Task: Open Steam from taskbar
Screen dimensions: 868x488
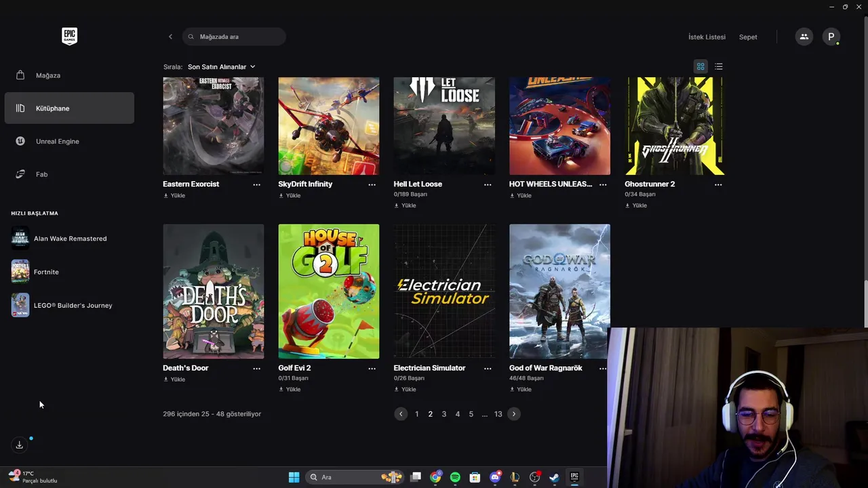Action: 554,477
